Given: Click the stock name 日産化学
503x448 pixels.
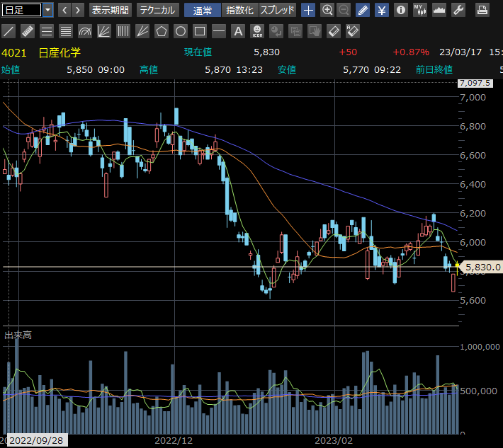Looking at the screenshot, I should pyautogui.click(x=60, y=52).
